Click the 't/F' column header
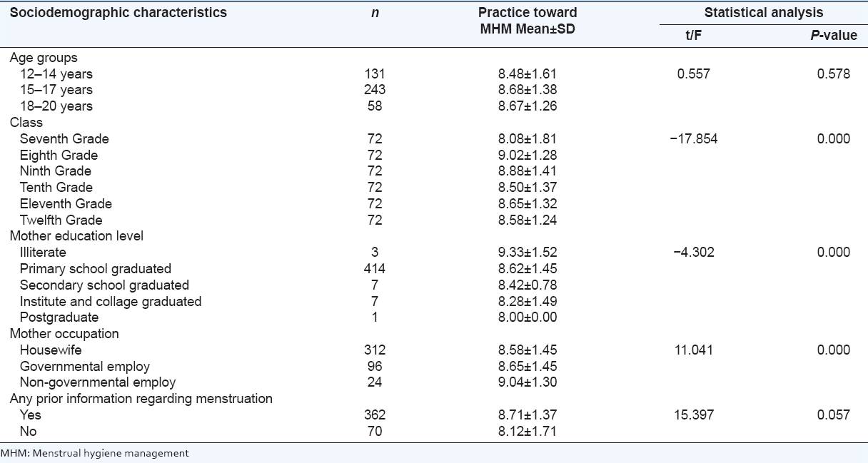 (692, 35)
